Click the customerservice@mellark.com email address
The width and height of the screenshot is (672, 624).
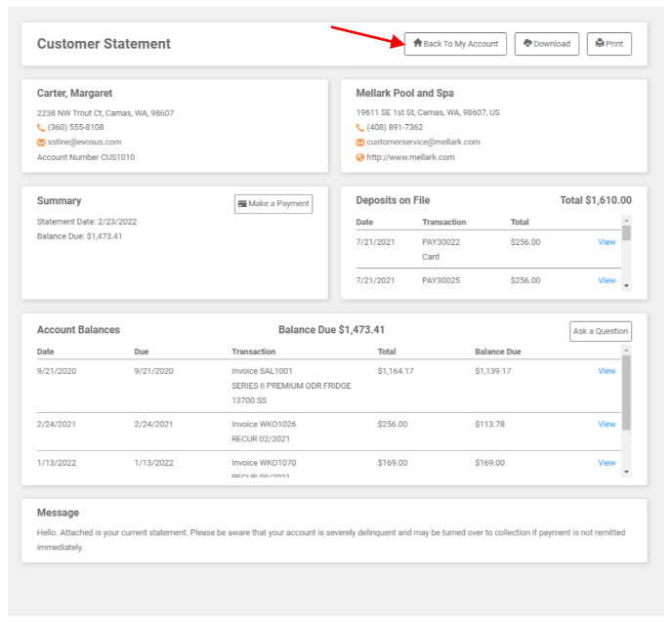(x=424, y=142)
